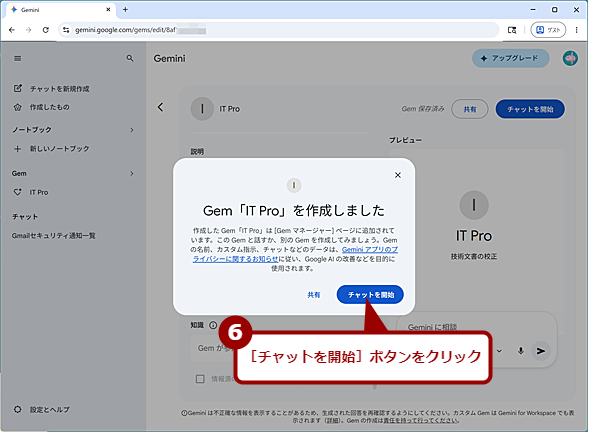Open the model dropdown in preview
The height and width of the screenshot is (433, 589).
coord(499,351)
